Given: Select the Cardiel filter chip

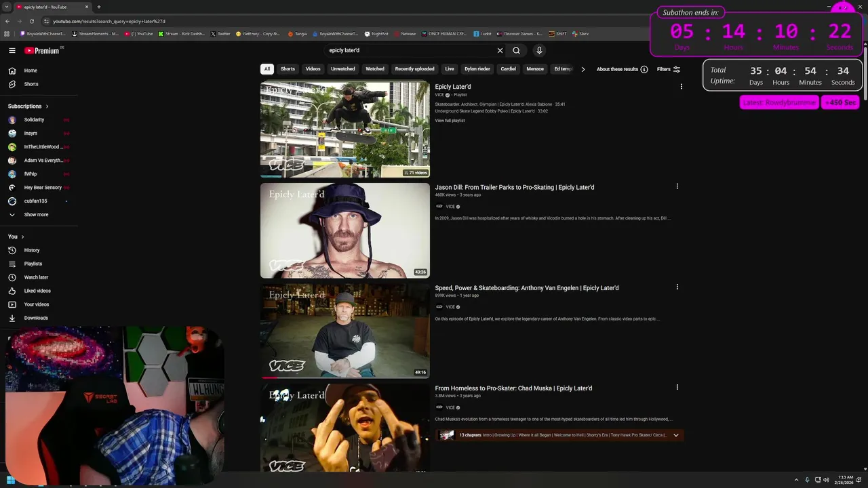Looking at the screenshot, I should coord(508,69).
